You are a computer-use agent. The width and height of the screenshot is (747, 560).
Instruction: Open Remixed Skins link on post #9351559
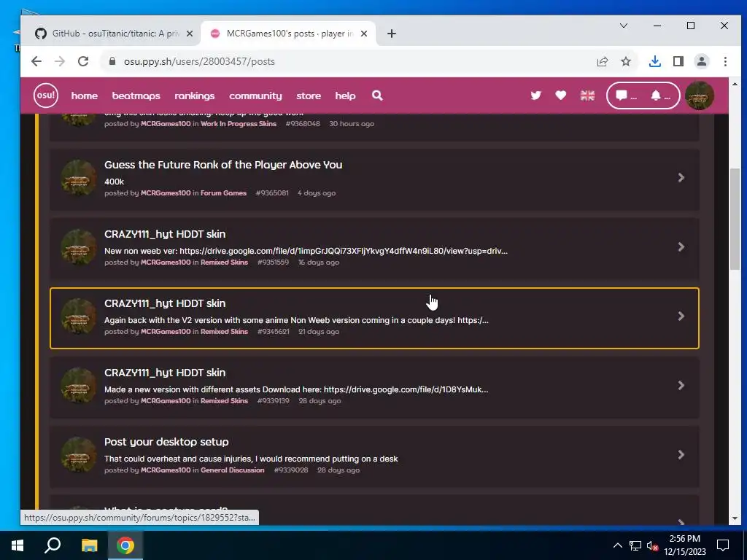pyautogui.click(x=224, y=262)
